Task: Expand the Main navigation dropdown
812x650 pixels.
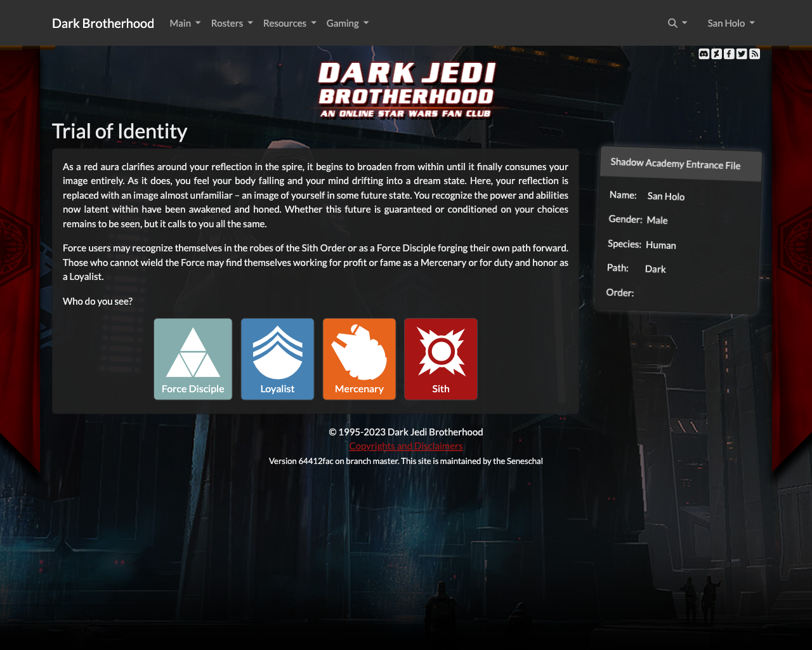Action: click(185, 23)
